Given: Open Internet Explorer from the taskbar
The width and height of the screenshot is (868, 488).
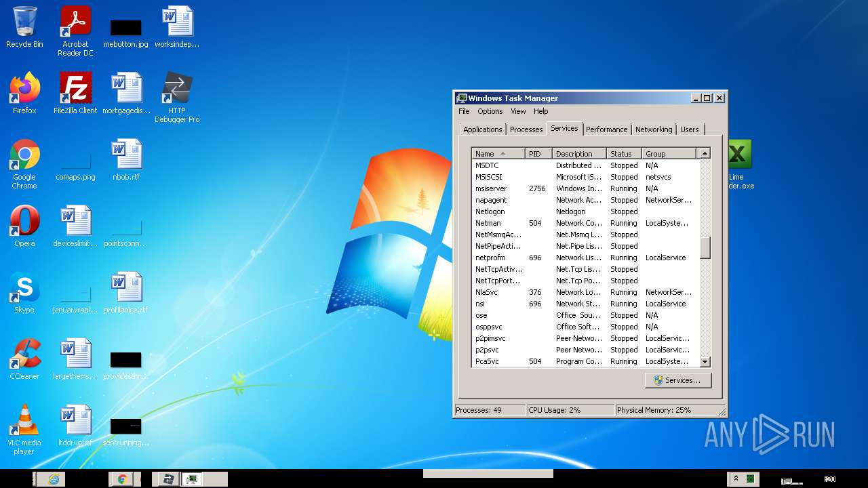Looking at the screenshot, I should pyautogui.click(x=54, y=479).
